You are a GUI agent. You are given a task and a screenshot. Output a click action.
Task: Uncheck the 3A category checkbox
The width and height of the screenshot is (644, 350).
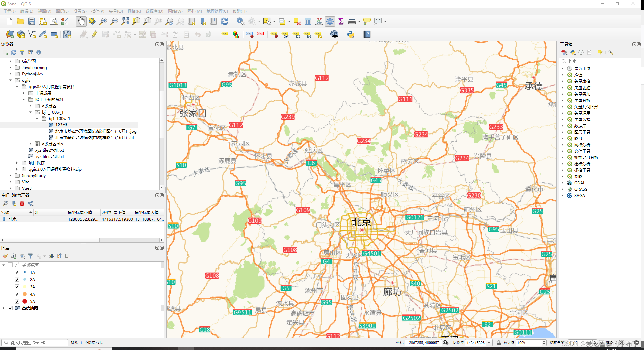pos(17,287)
